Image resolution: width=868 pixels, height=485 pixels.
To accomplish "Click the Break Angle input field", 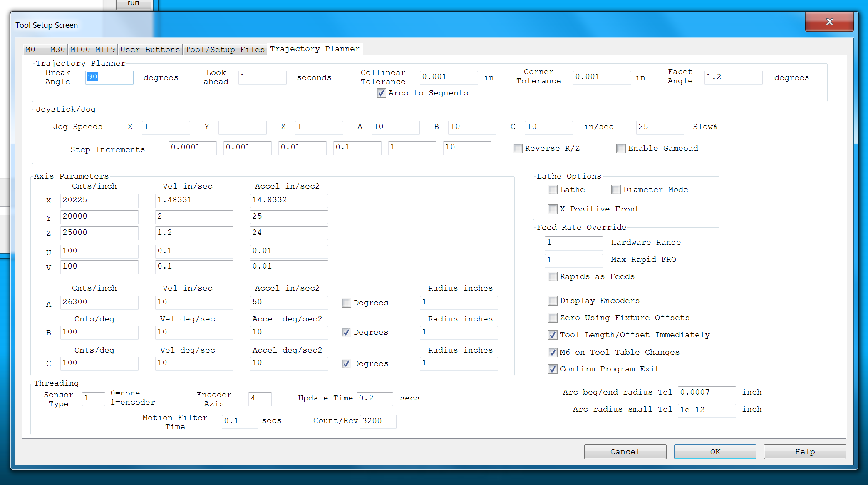I will click(x=109, y=77).
